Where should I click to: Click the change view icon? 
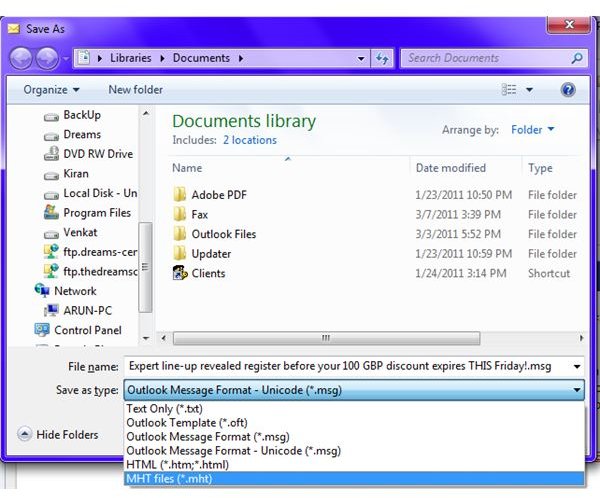coord(509,90)
